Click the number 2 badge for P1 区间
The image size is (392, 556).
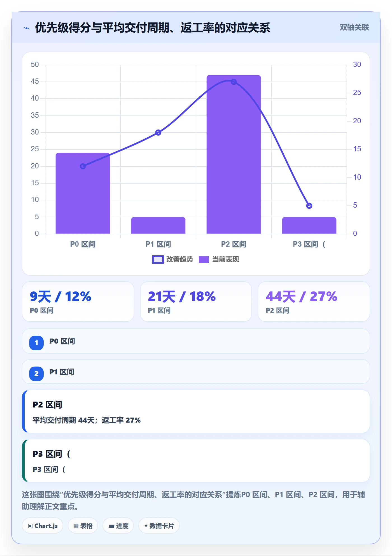36,374
